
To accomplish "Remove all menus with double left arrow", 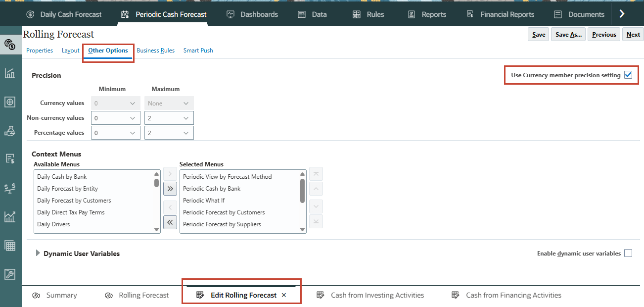I will (x=170, y=222).
